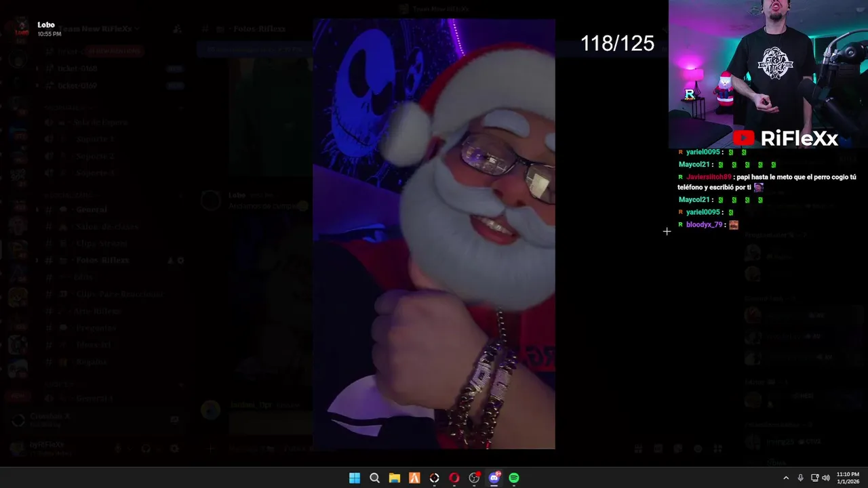
Task: Join the Soporte-3 voice channel
Action: 95,173
